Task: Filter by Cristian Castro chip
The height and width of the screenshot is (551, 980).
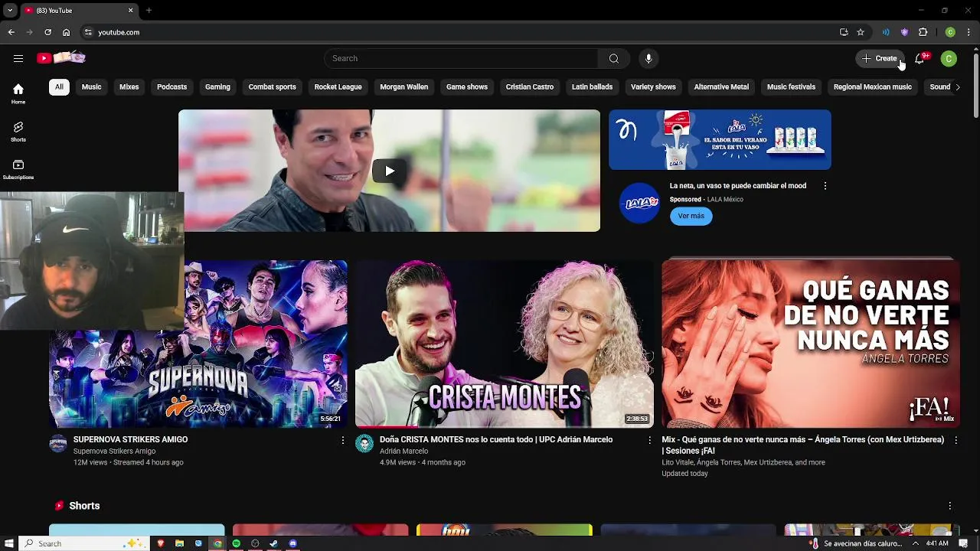Action: tap(529, 87)
